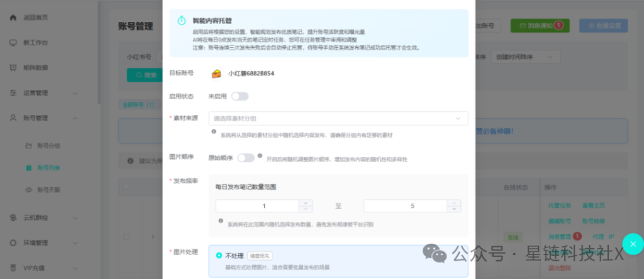Click the red 退出登陆 link
This screenshot has width=644, height=279.
click(559, 268)
